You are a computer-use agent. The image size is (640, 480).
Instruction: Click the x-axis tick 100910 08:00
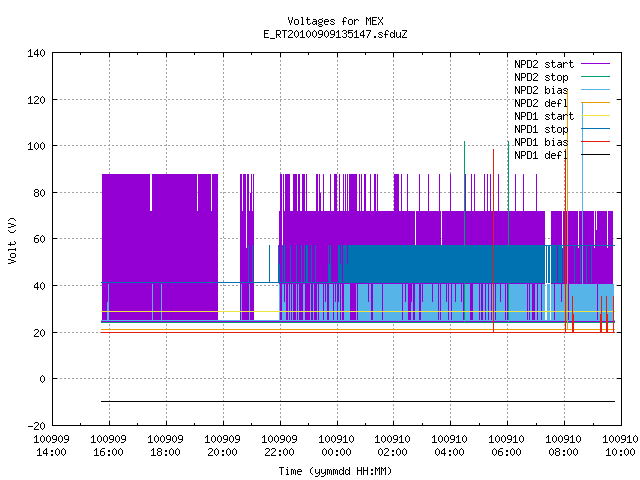click(564, 446)
